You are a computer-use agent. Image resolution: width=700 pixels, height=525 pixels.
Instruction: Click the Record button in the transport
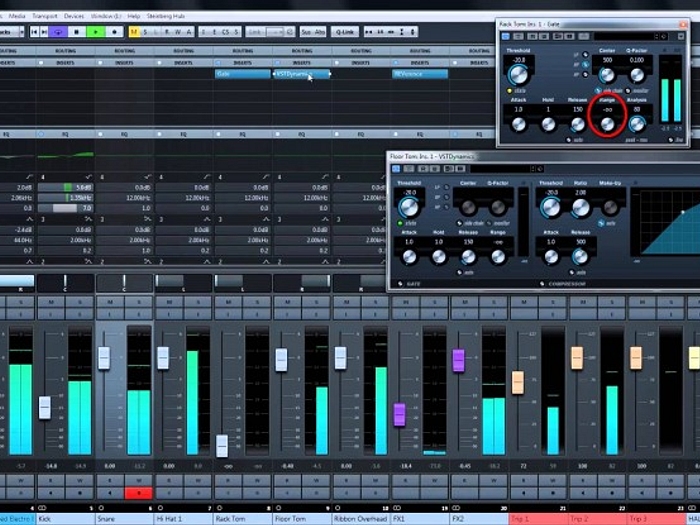coord(112,32)
